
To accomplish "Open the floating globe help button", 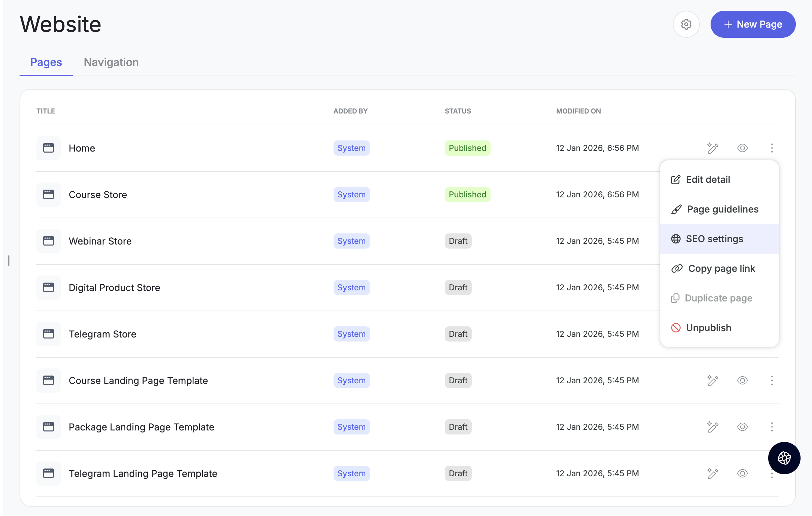I will (784, 458).
